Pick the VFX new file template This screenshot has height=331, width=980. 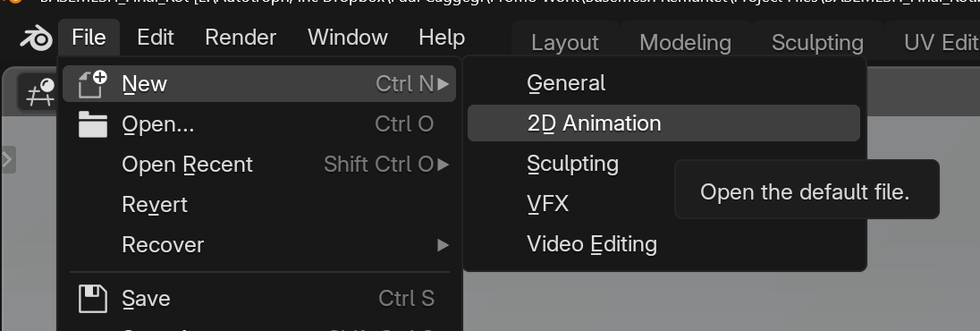tap(547, 204)
